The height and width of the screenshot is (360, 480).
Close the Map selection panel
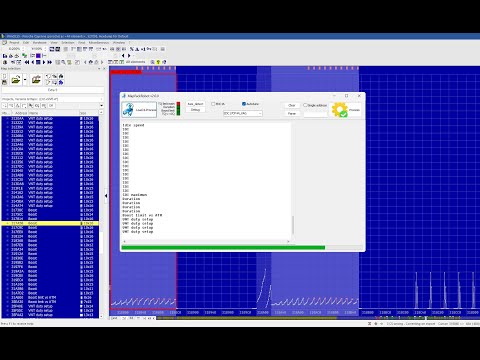104,69
